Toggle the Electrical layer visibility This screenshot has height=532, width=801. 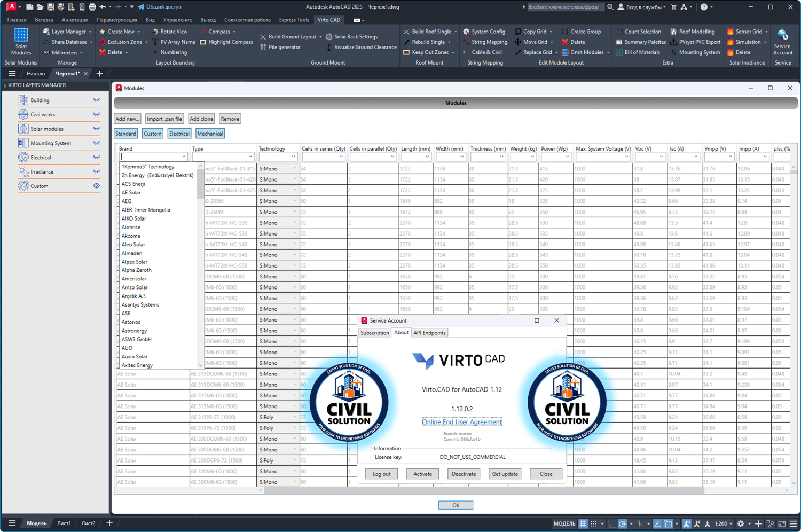coord(97,157)
